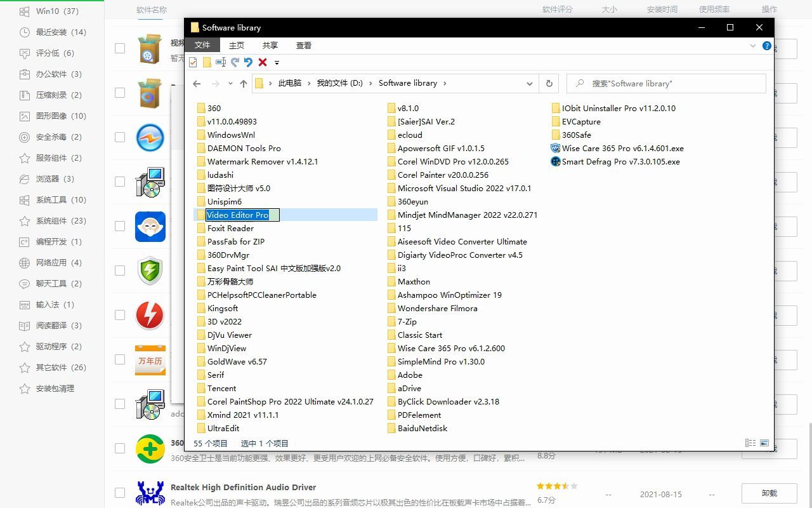812x508 pixels.
Task: Open the 查看 ribbon tab
Action: (x=304, y=45)
